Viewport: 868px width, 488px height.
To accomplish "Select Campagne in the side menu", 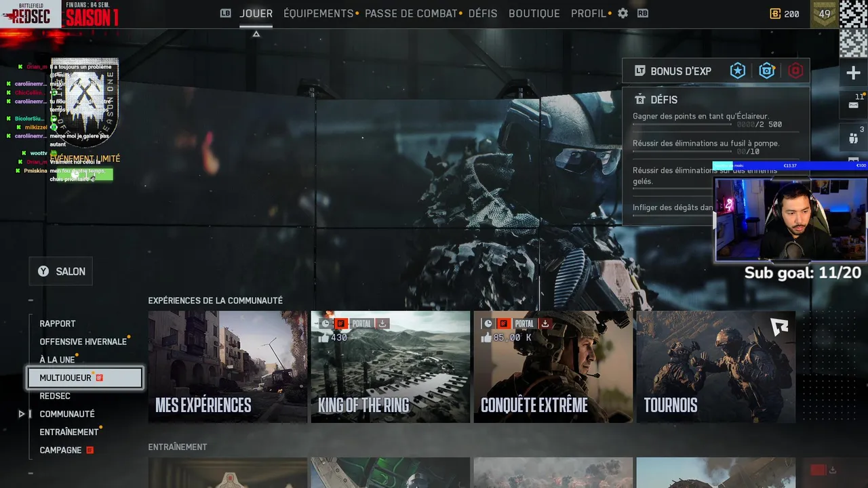I will pyautogui.click(x=60, y=450).
